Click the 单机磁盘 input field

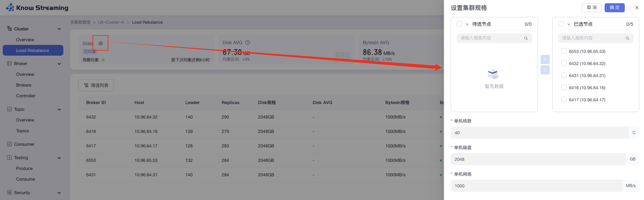coord(538,159)
